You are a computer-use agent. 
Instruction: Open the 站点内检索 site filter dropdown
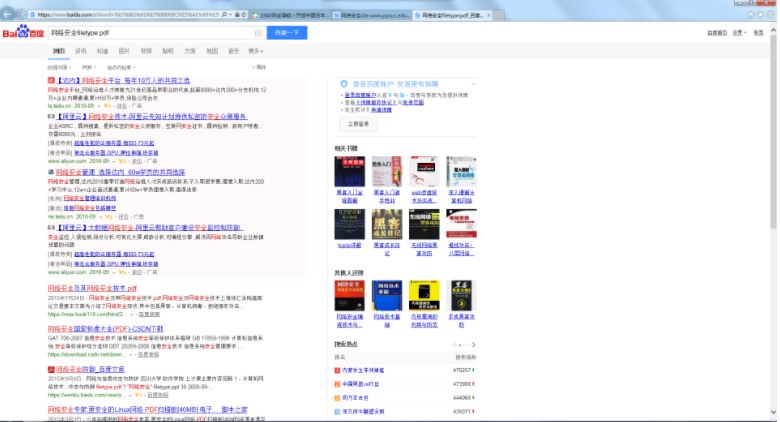[120, 67]
